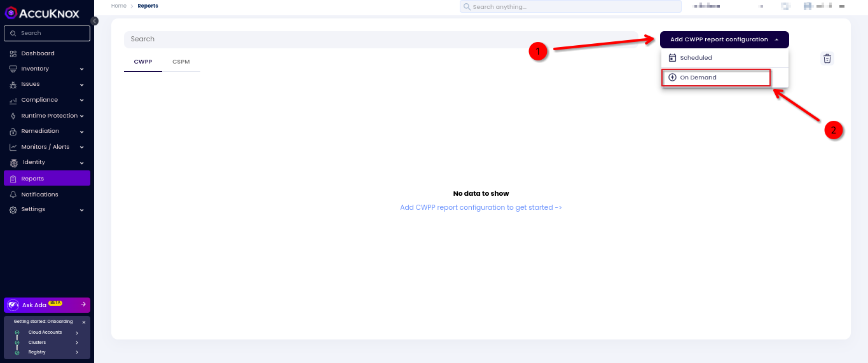
Task: Click the Issues bug icon
Action: (13, 84)
